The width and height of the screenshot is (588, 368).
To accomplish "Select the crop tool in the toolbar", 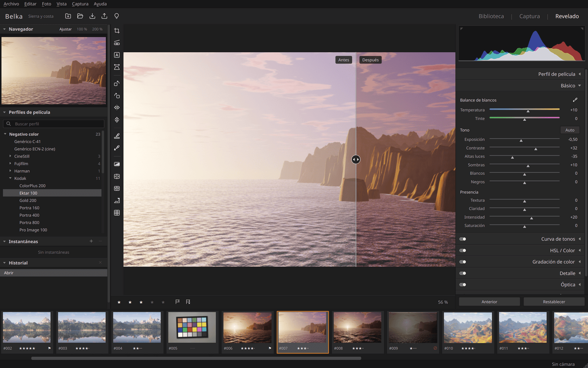I will pos(117,31).
